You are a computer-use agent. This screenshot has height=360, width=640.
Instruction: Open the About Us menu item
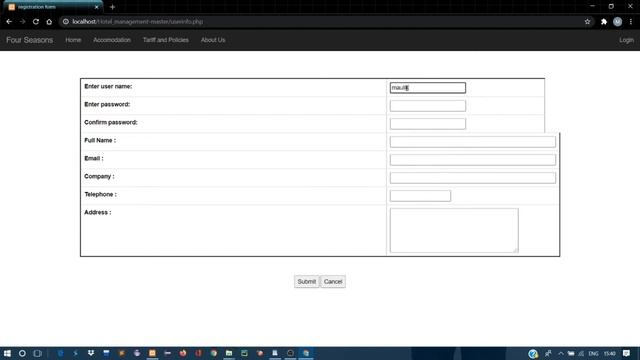coord(213,40)
